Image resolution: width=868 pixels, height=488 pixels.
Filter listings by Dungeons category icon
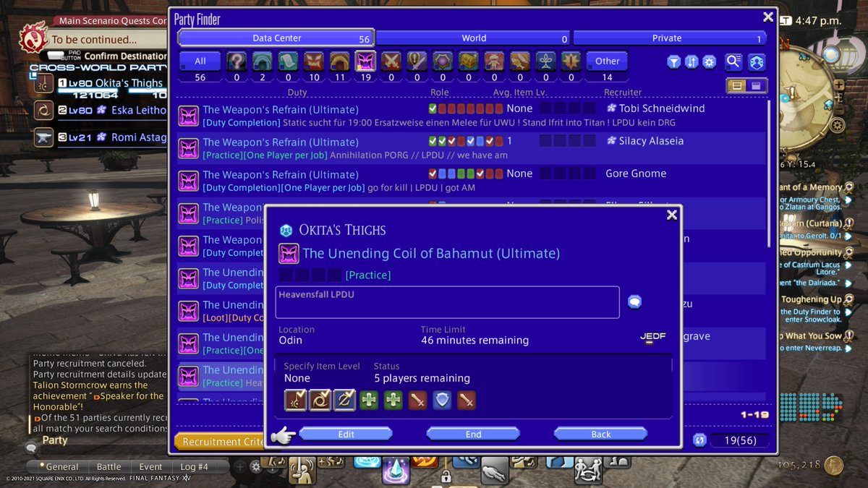pyautogui.click(x=263, y=61)
